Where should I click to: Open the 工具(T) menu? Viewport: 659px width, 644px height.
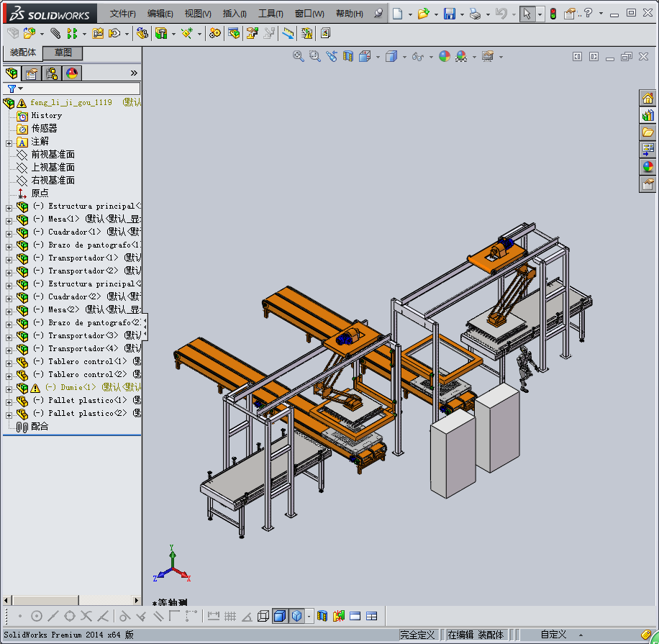click(x=271, y=14)
